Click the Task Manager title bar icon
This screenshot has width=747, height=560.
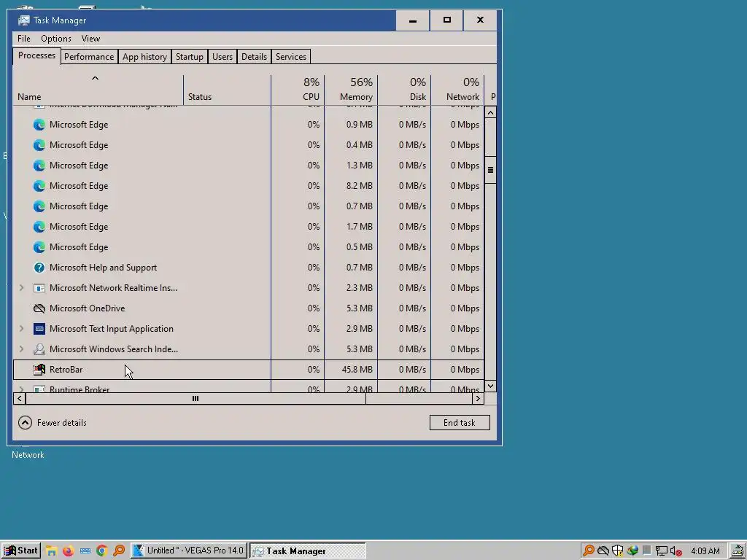coord(23,20)
